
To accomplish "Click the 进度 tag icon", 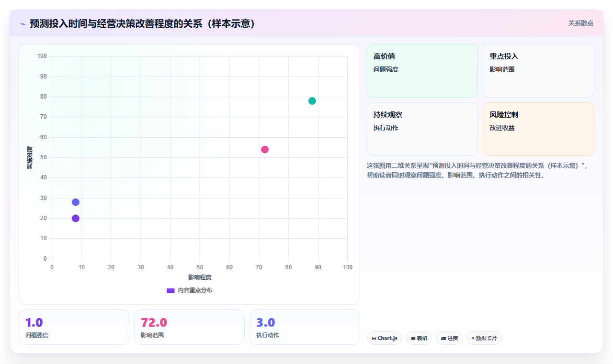I will click(443, 338).
